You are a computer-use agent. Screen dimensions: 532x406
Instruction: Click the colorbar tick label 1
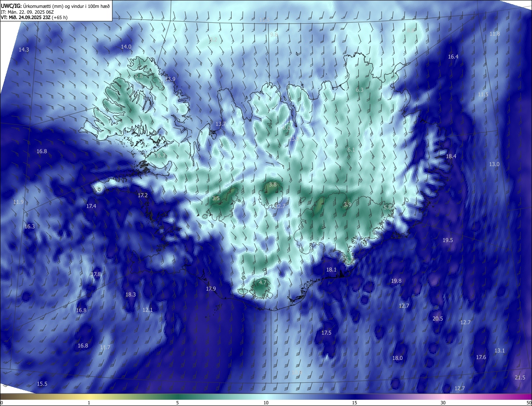click(89, 403)
